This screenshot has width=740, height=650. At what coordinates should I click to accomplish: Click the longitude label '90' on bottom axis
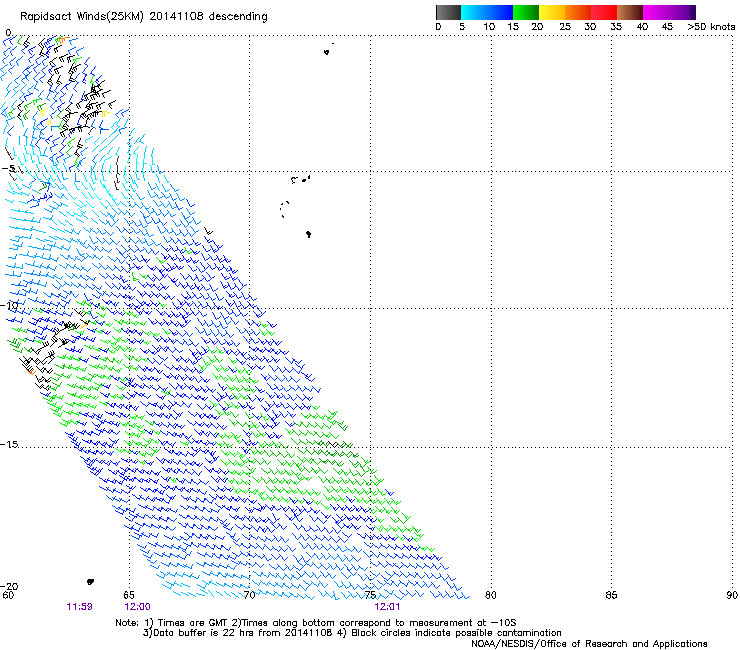click(732, 595)
